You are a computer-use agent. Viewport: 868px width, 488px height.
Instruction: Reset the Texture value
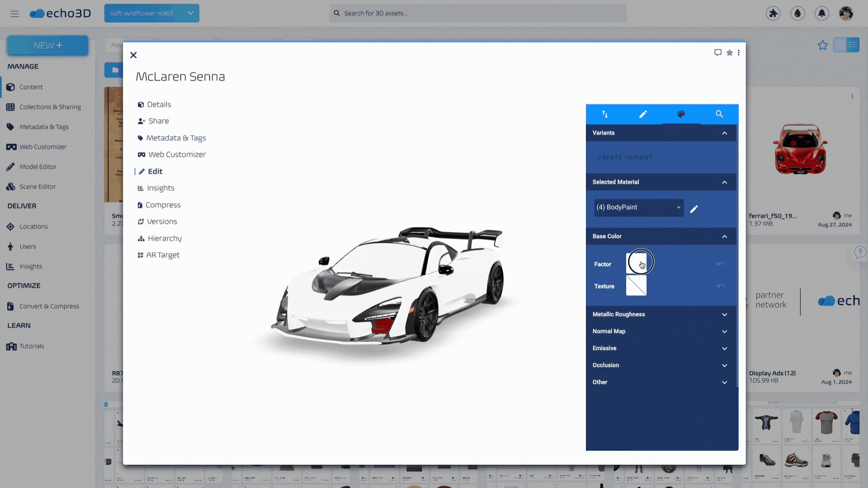tap(721, 286)
